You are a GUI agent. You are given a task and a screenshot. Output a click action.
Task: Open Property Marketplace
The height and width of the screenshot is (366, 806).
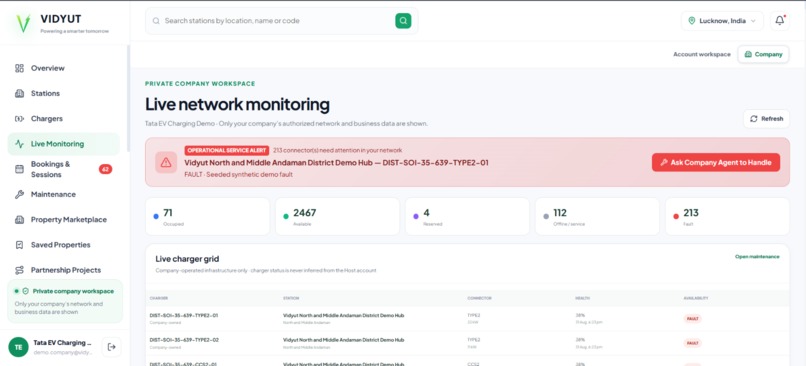point(64,219)
